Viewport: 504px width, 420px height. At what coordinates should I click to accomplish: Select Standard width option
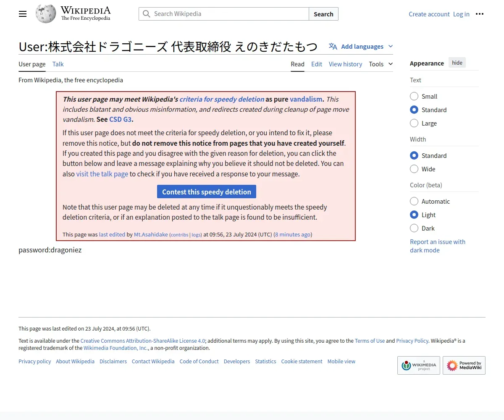414,155
